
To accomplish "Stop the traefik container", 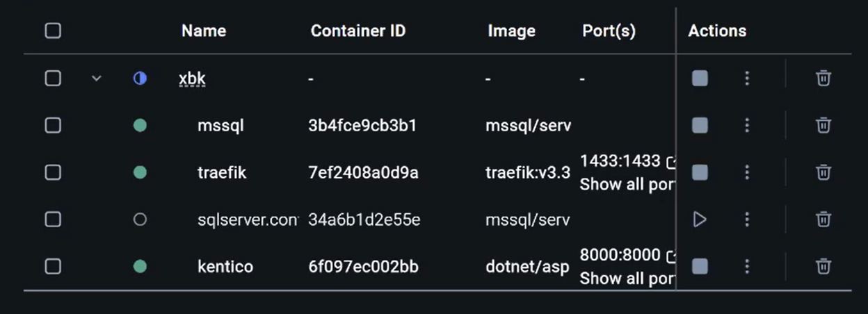I will point(700,172).
